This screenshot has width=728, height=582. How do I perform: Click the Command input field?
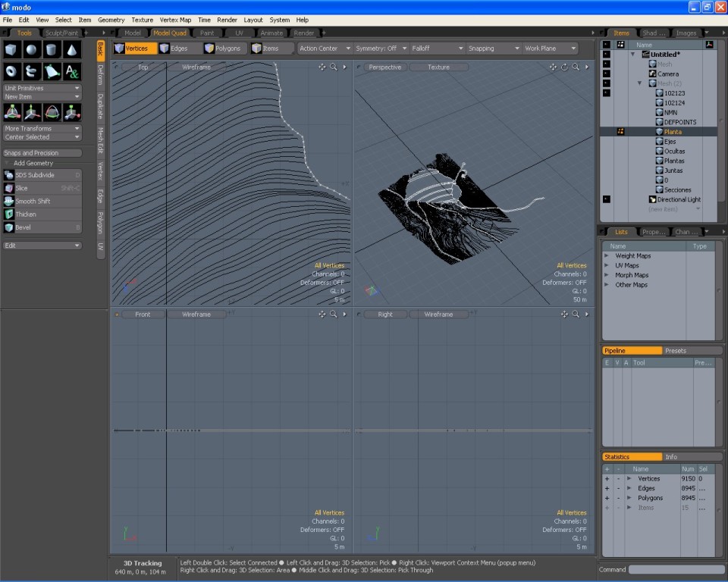click(676, 570)
